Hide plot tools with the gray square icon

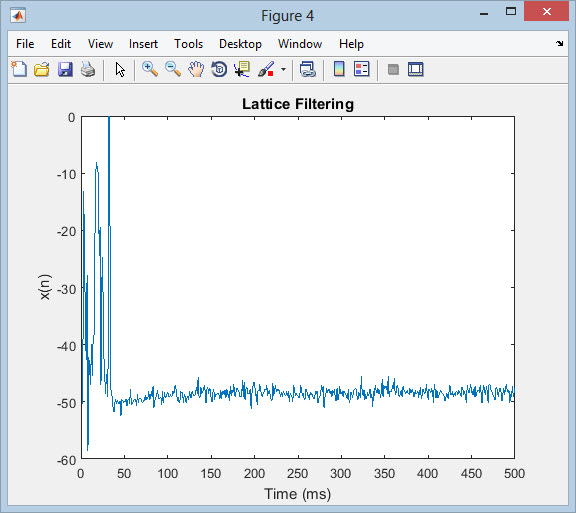click(x=393, y=69)
